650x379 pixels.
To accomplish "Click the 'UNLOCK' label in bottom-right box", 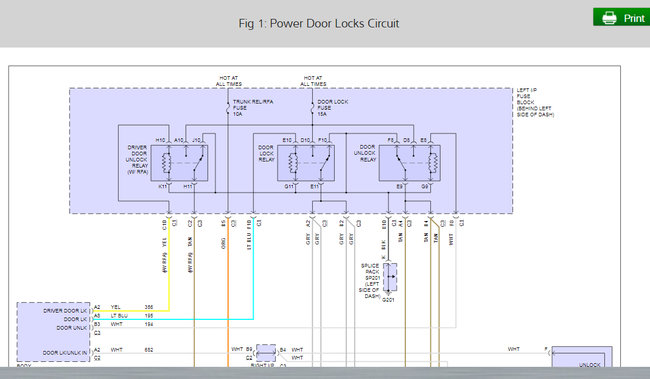I will [x=589, y=365].
